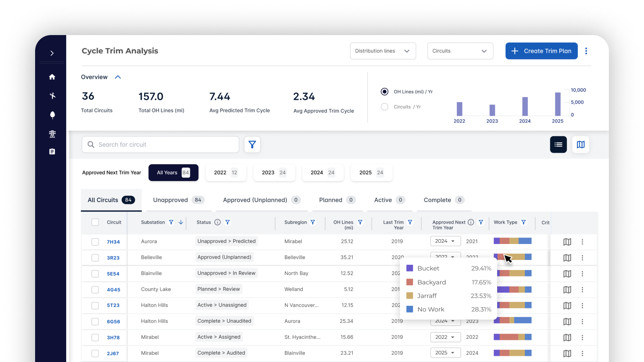Image resolution: width=644 pixels, height=362 pixels.
Task: Click the tree icon in sidebar
Action: pyautogui.click(x=52, y=115)
